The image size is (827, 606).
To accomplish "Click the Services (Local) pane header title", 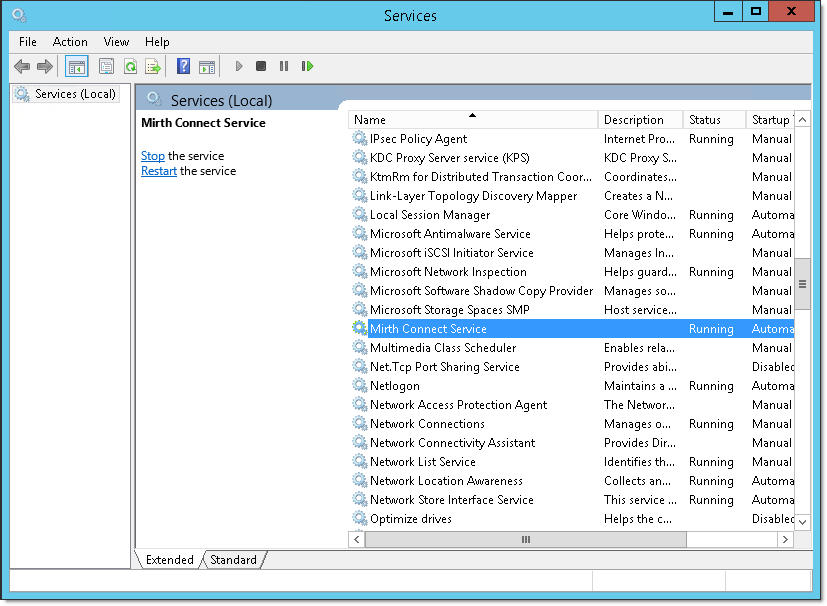I will 222,100.
